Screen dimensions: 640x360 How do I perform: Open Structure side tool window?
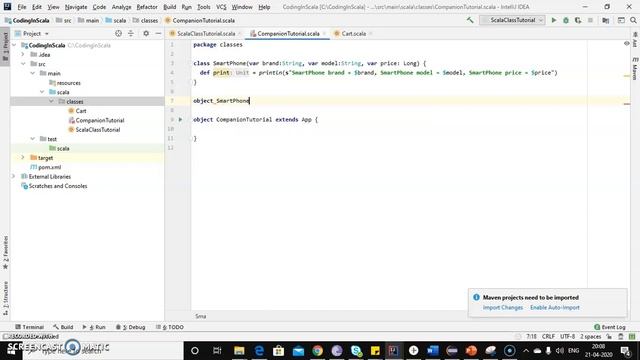pyautogui.click(x=5, y=298)
